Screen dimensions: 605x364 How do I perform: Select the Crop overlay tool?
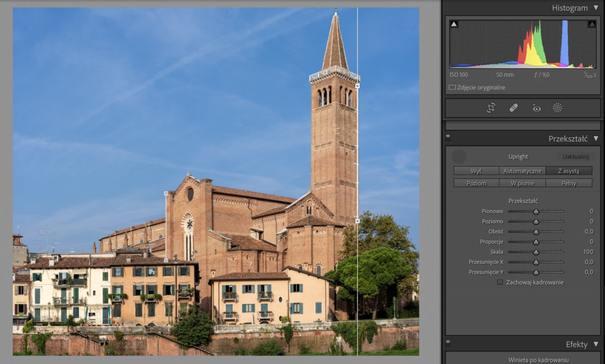coord(491,108)
